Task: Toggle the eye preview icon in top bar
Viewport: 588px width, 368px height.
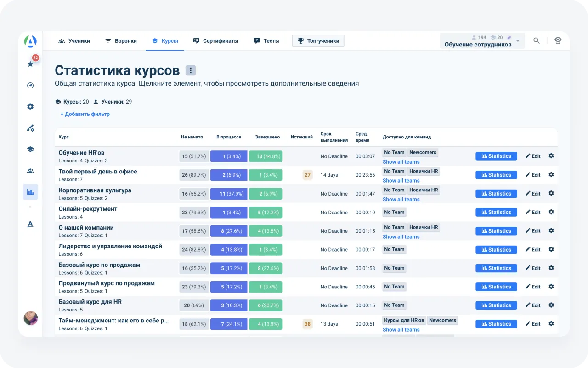Action: 558,40
